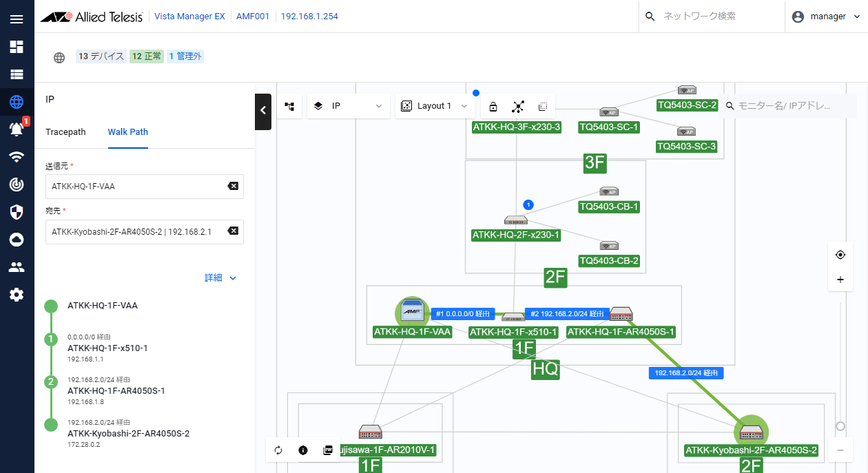Viewport: 868px width, 473px height.
Task: Center the map with locate icon
Action: click(840, 255)
